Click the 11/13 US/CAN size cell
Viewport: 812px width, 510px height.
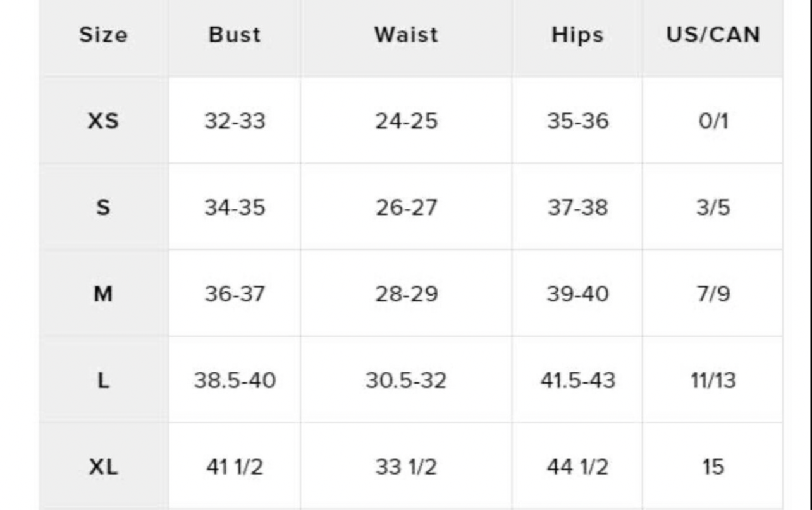coord(713,380)
